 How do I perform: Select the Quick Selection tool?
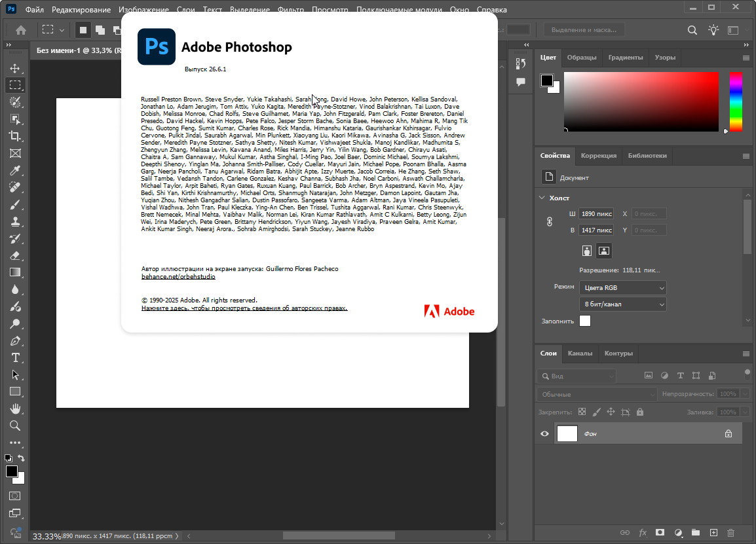(x=15, y=102)
